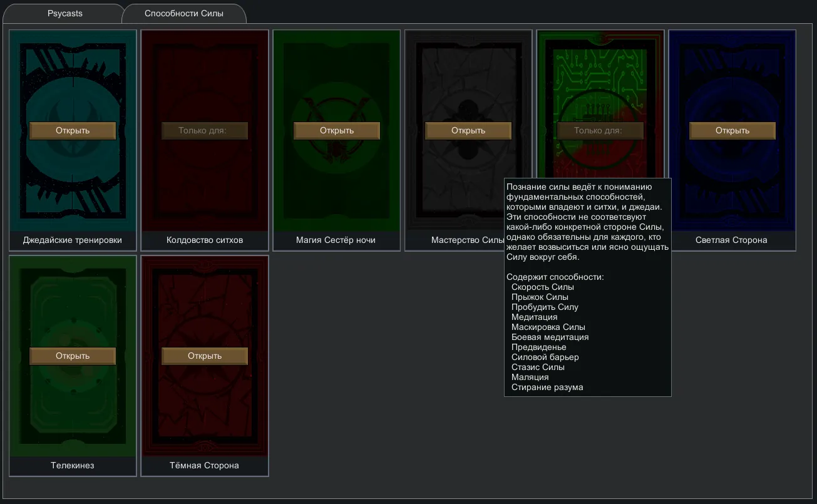Click the Магия Сестёр ночи caption

click(336, 240)
